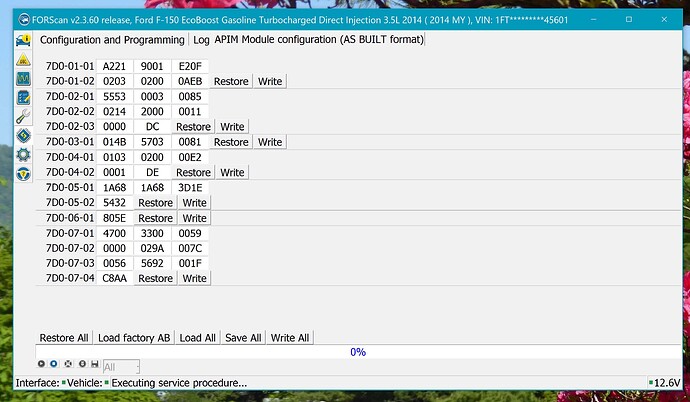
Task: Open the oscilloscope dashboard sidebar icon
Action: 23,79
